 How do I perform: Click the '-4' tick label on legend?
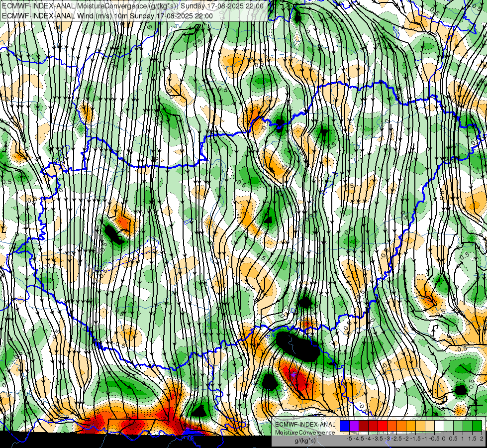[368, 439]
